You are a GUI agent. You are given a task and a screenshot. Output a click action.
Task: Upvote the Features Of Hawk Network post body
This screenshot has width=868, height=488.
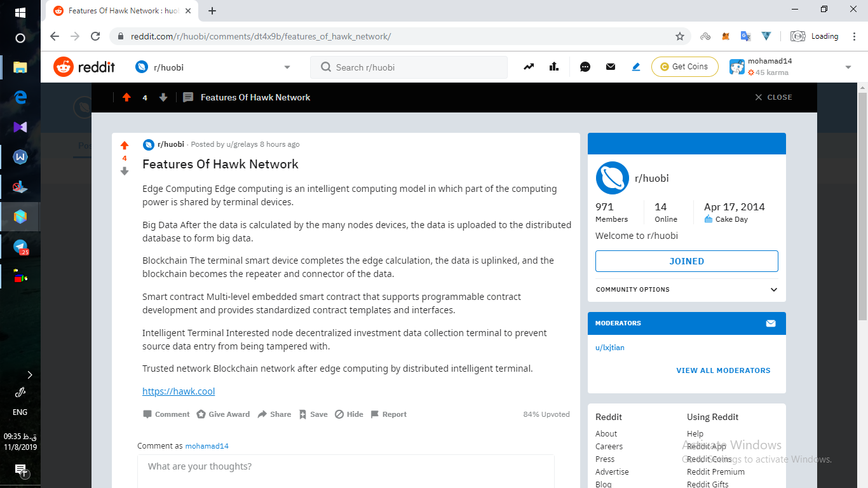tap(125, 146)
